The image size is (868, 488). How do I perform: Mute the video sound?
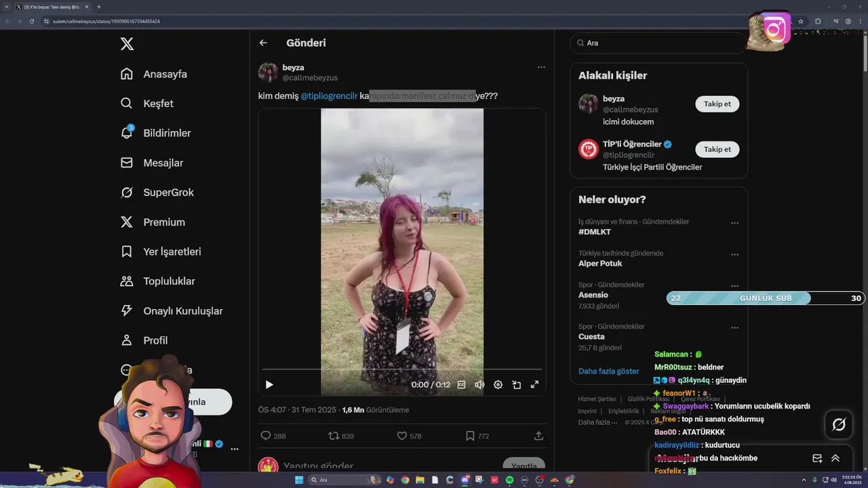(x=479, y=384)
